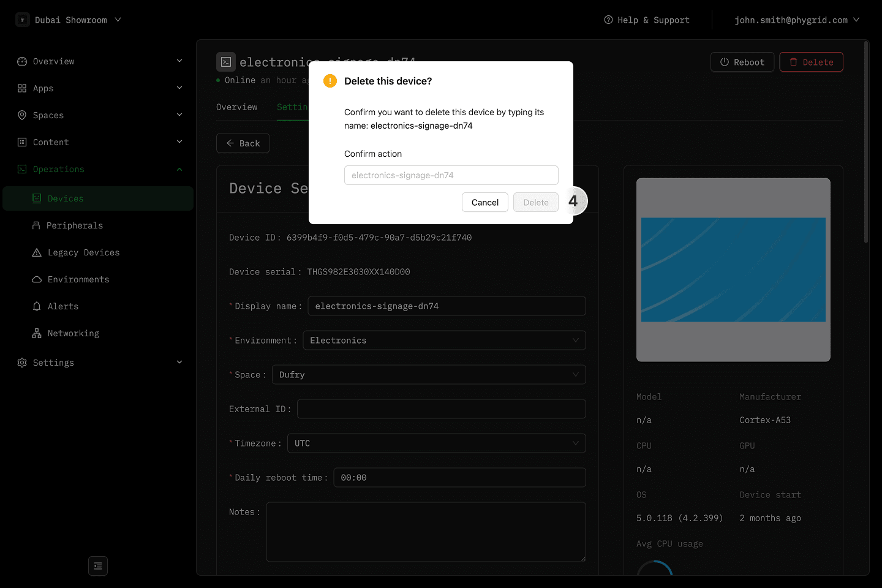Viewport: 882px width, 588px height.
Task: Click the device screen preview thumbnail
Action: click(x=733, y=269)
